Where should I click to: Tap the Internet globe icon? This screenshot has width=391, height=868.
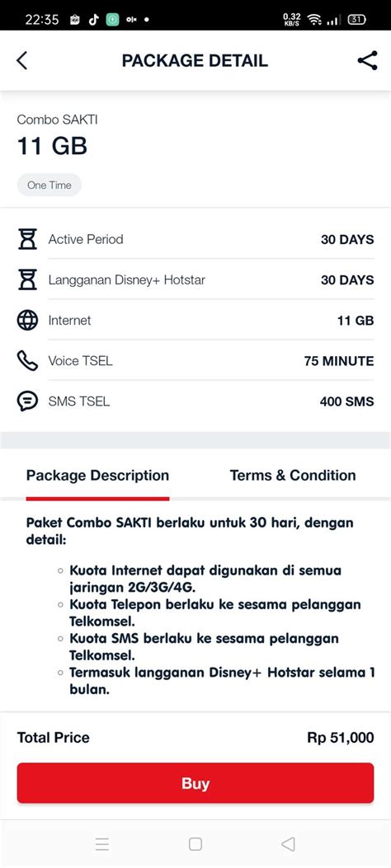pyautogui.click(x=27, y=320)
